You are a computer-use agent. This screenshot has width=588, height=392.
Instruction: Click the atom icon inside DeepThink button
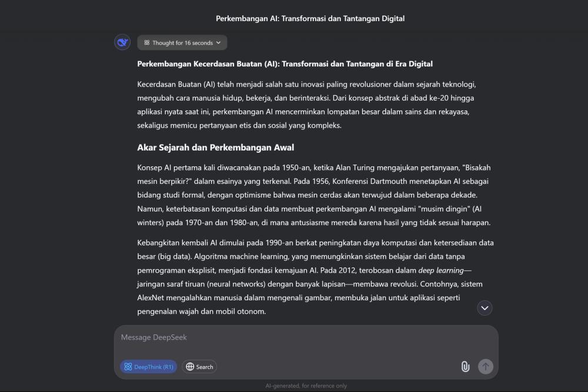pyautogui.click(x=128, y=367)
